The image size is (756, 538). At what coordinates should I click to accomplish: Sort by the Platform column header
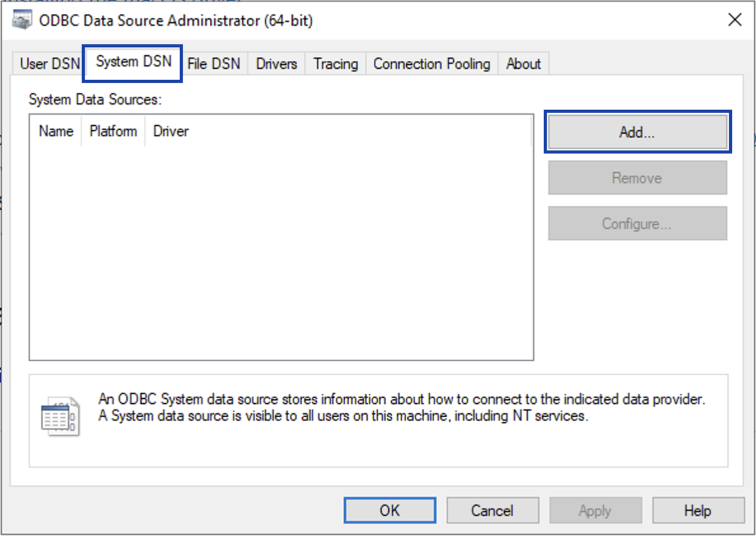113,131
